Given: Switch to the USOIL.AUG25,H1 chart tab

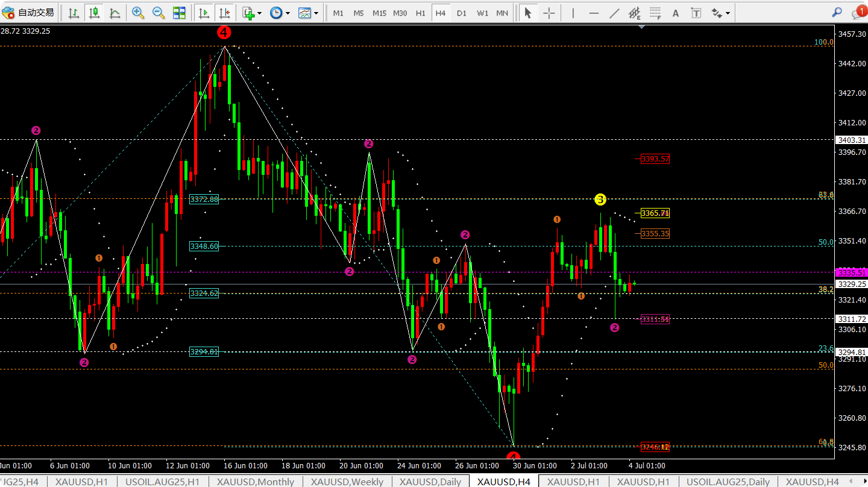Looking at the screenshot, I should (162, 482).
